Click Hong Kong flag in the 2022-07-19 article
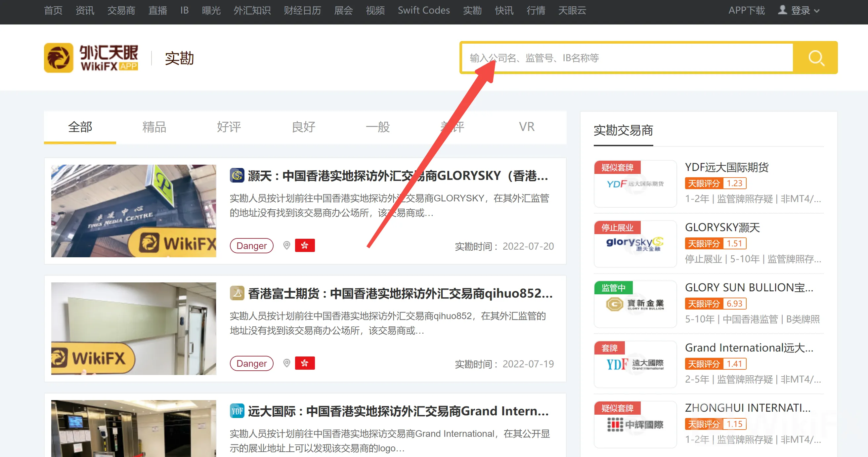Viewport: 868px width, 457px height. click(305, 363)
